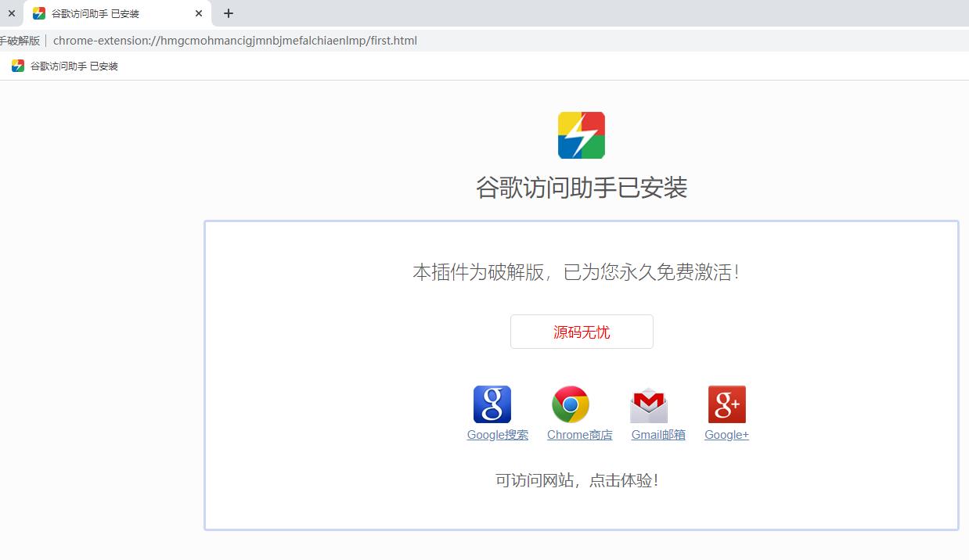Click the Google search icon
The width and height of the screenshot is (969, 560).
(492, 404)
